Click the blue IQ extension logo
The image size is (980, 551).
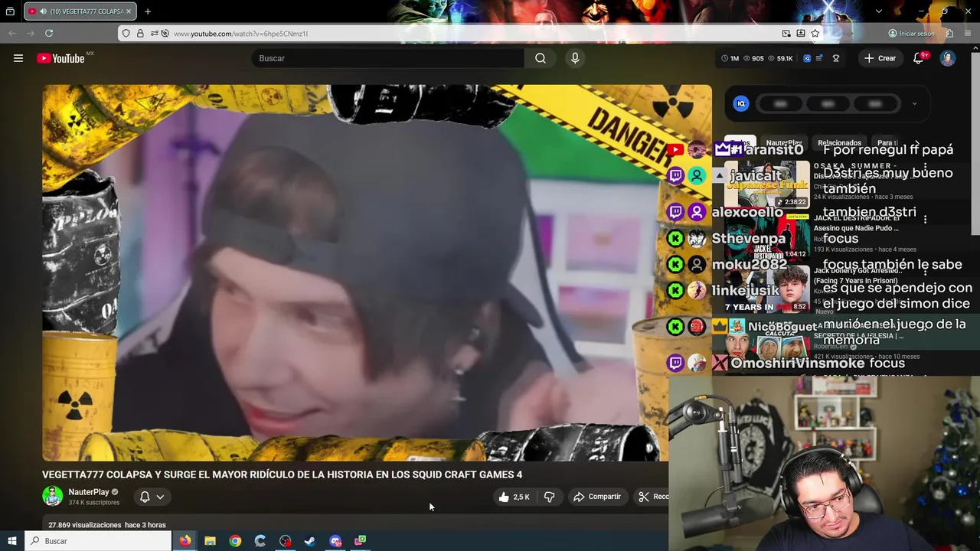[740, 104]
